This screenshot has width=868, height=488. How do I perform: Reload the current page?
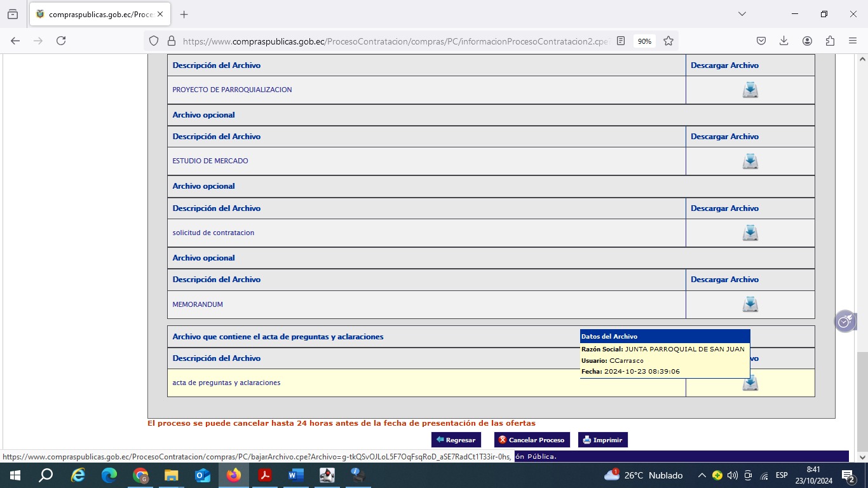(x=61, y=41)
